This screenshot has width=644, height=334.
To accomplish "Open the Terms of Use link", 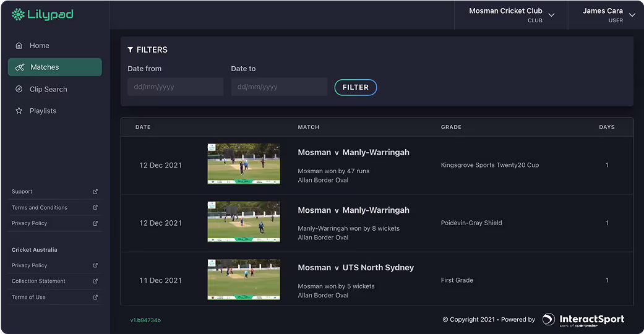I will pos(28,298).
